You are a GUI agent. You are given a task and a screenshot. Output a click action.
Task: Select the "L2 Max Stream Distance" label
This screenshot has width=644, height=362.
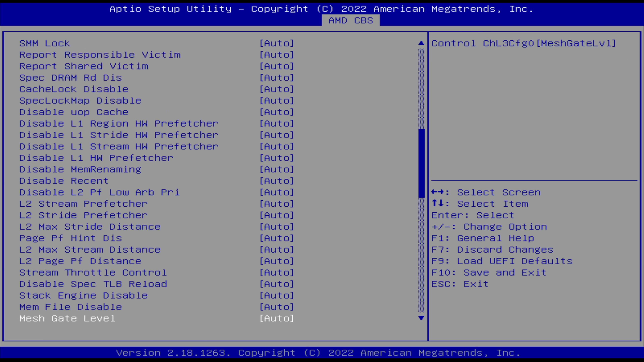coord(90,250)
